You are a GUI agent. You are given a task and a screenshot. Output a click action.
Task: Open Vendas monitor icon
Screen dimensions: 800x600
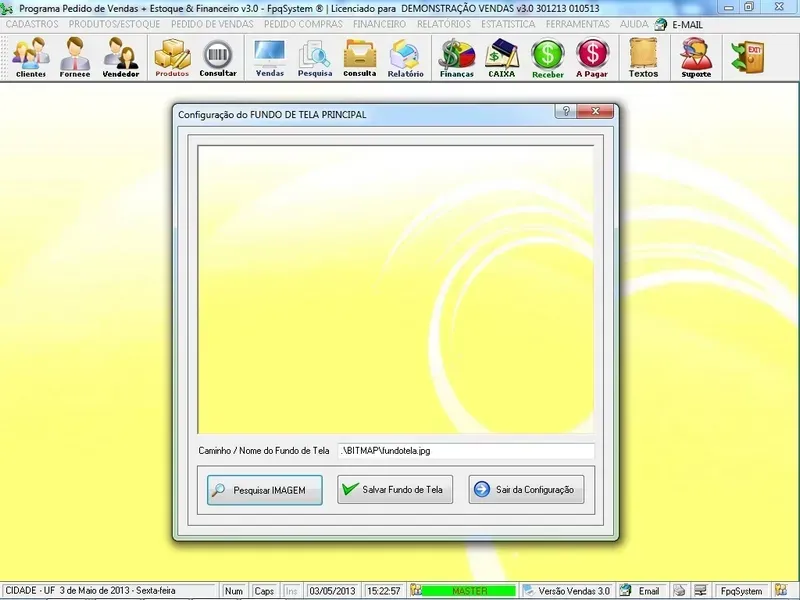tap(269, 57)
